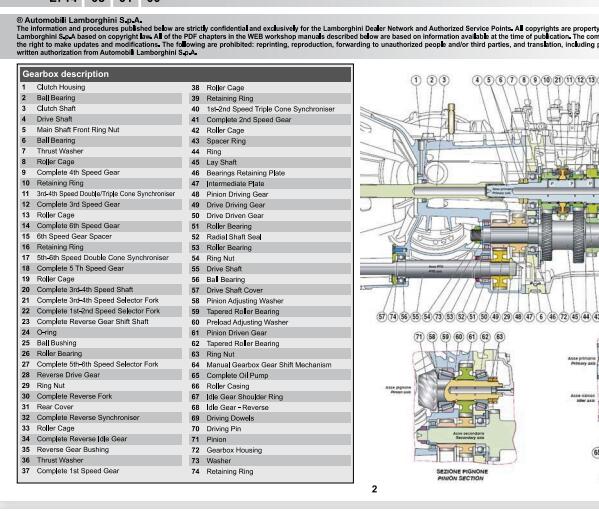Click "Drive Shaft Cover" row
Image resolution: width=599 pixels, height=511 pixels.
click(x=270, y=291)
